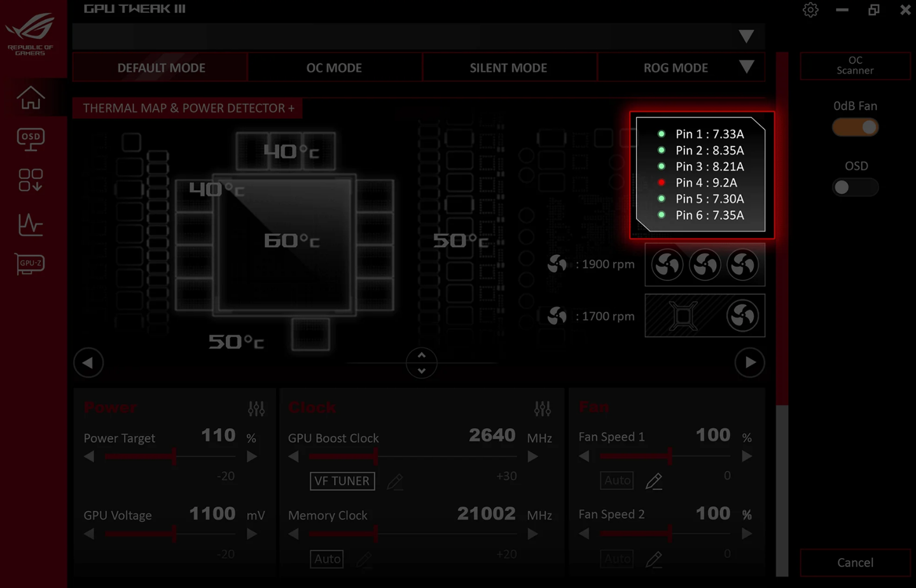Image resolution: width=916 pixels, height=588 pixels.
Task: Open Power panel slider settings icon
Action: [256, 409]
